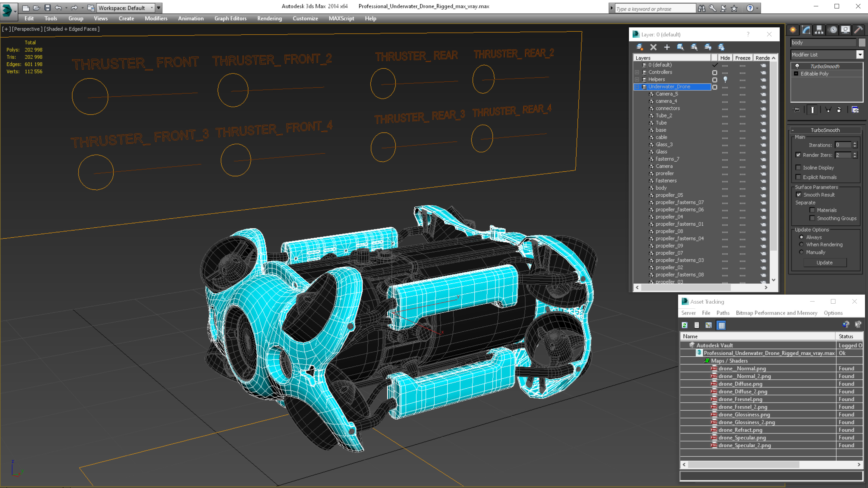This screenshot has height=488, width=868.
Task: Click the Perspective viewport label
Action: [27, 29]
